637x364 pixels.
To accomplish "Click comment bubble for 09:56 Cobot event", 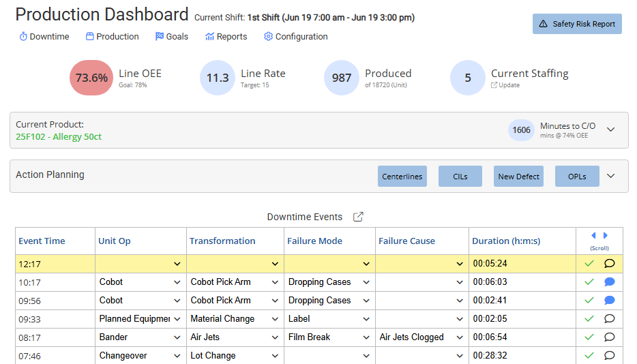I will tap(609, 301).
